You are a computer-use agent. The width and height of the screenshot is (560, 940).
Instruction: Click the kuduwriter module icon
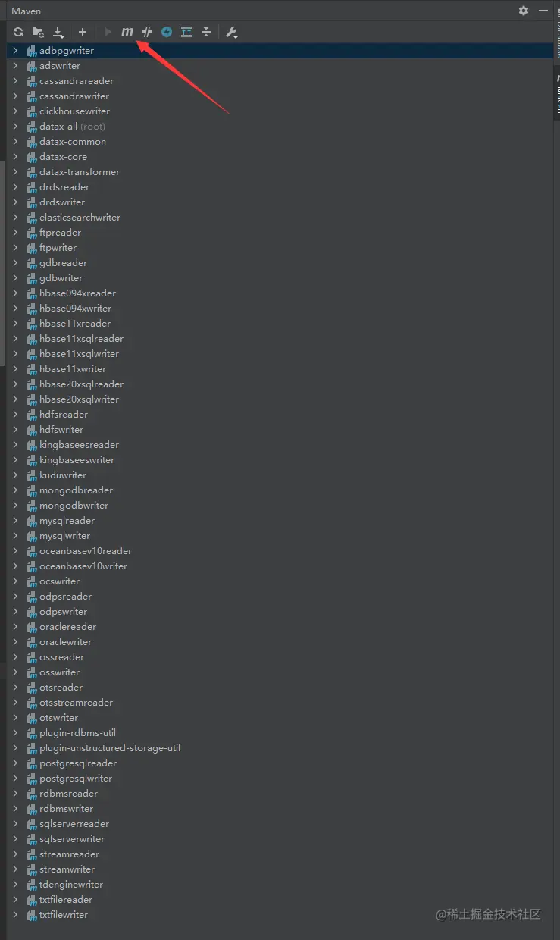click(32, 475)
